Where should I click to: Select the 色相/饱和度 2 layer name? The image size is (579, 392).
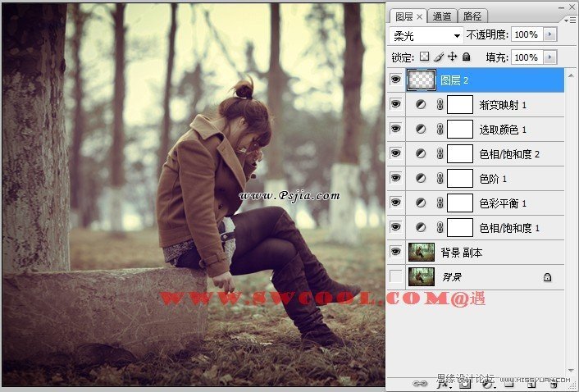coord(509,154)
